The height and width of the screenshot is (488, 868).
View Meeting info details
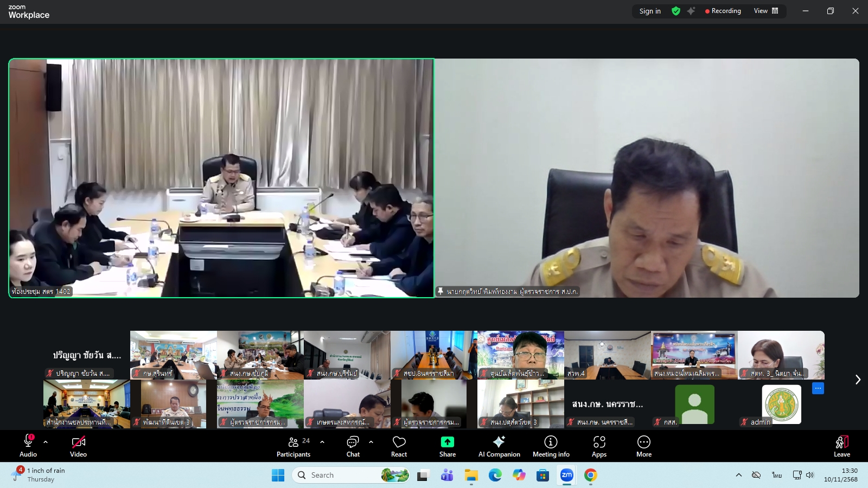point(551,446)
